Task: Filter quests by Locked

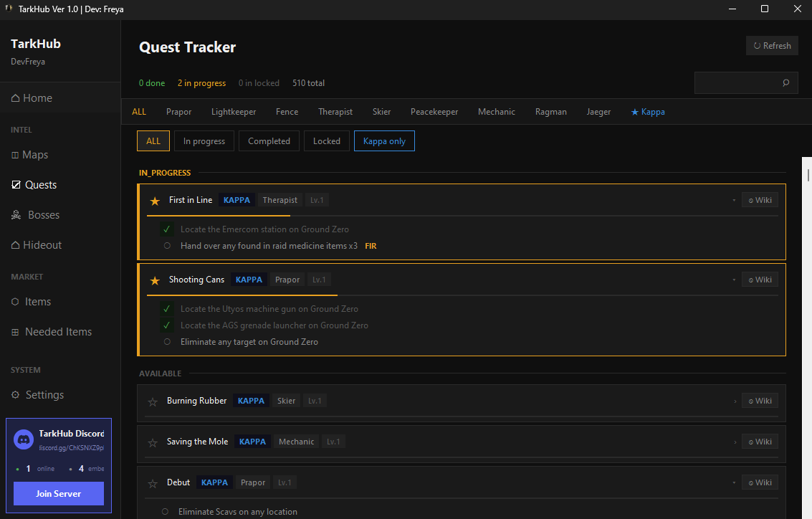Action: 326,141
